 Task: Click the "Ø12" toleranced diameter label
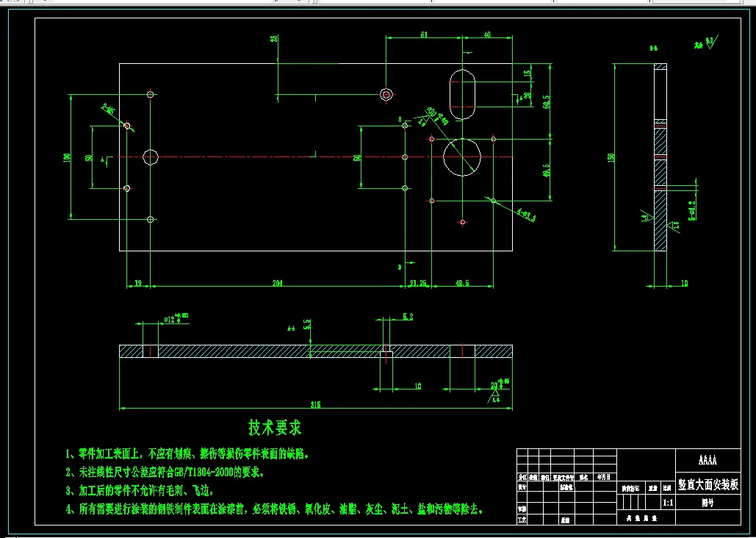(x=176, y=318)
